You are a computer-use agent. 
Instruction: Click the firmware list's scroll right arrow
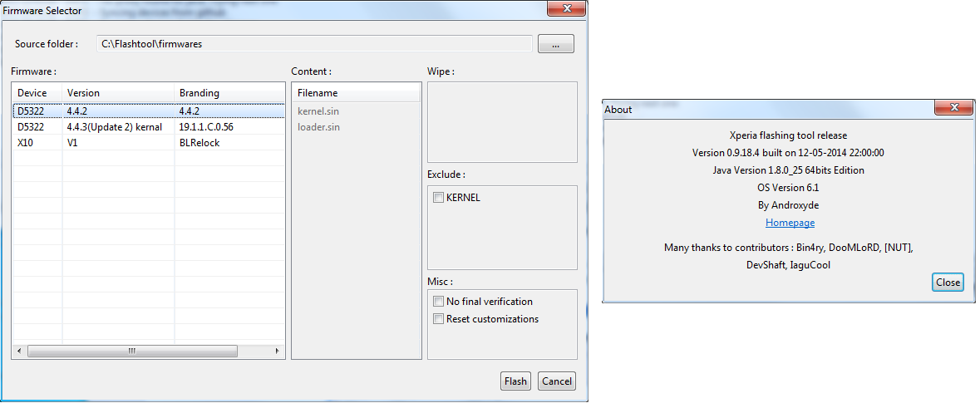pos(278,351)
